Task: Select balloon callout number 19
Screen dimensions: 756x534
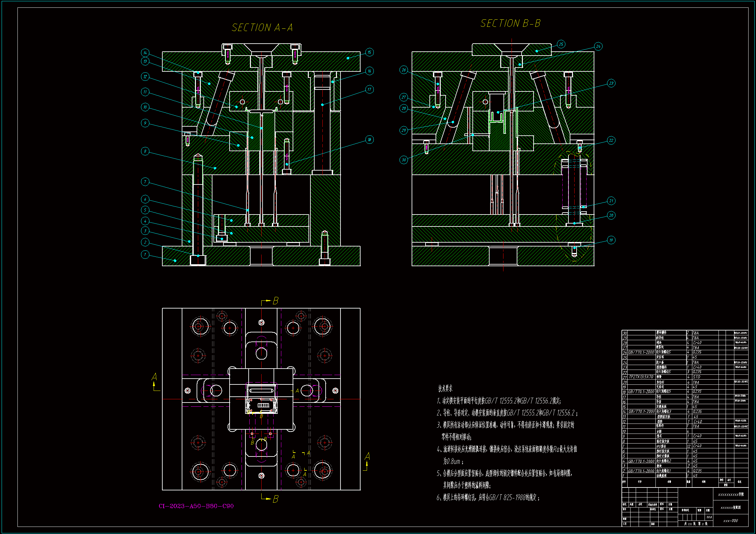Action: pyautogui.click(x=611, y=240)
